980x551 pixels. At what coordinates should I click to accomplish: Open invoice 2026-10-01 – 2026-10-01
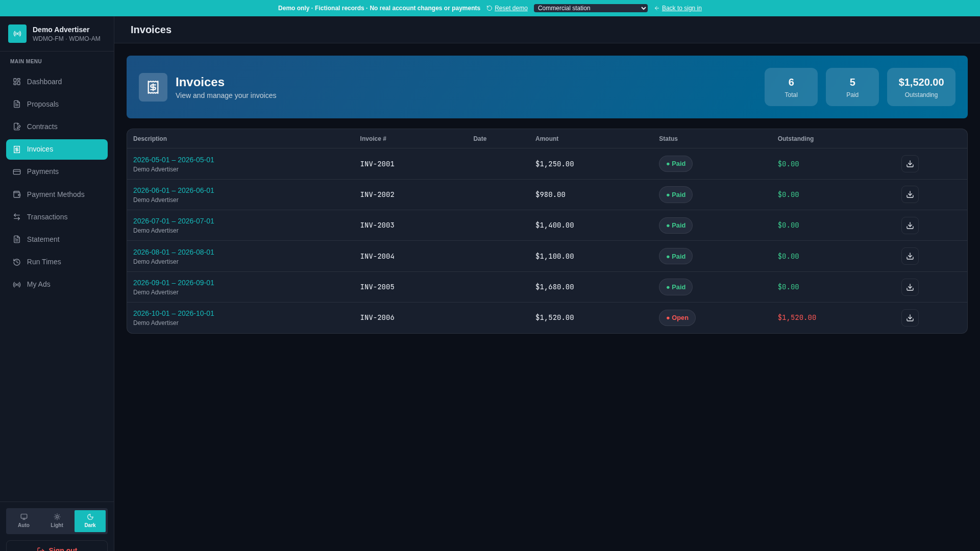174,313
